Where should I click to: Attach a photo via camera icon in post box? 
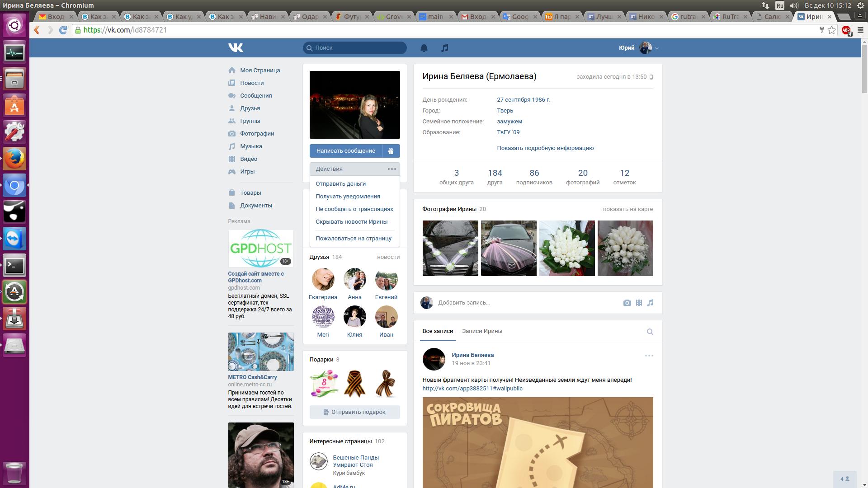(627, 303)
